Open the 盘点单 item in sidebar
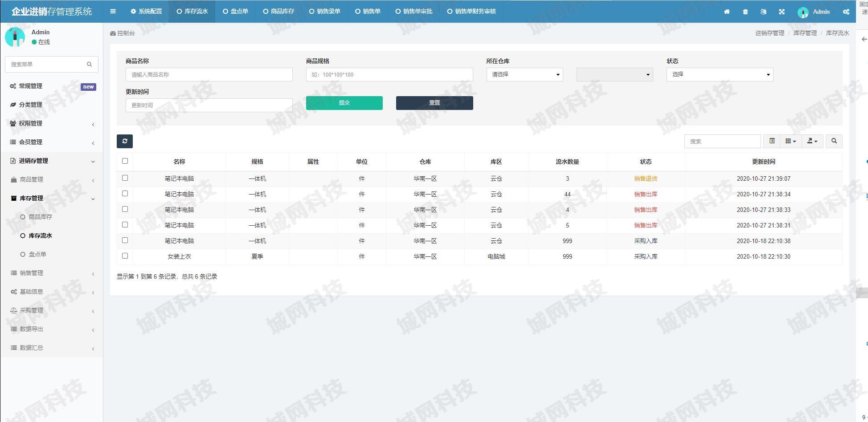Viewport: 868px width, 422px height. [x=37, y=254]
